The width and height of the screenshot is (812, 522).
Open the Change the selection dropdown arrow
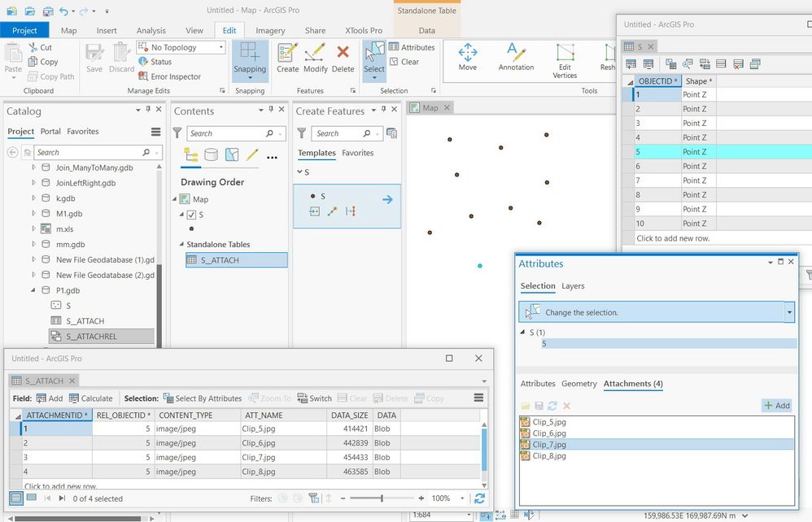[x=789, y=312]
